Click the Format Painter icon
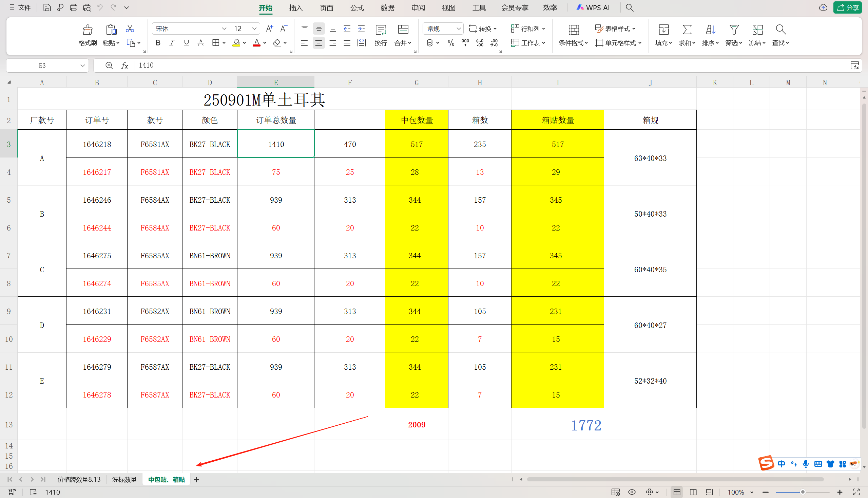 88,30
